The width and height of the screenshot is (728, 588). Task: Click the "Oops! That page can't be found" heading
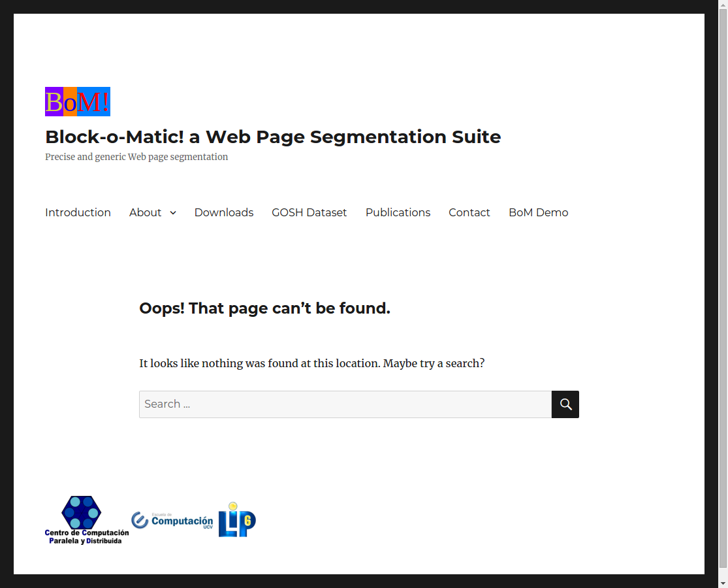pos(264,308)
